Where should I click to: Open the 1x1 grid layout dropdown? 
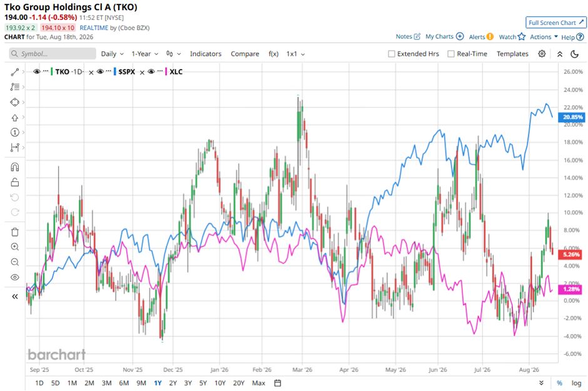point(295,54)
